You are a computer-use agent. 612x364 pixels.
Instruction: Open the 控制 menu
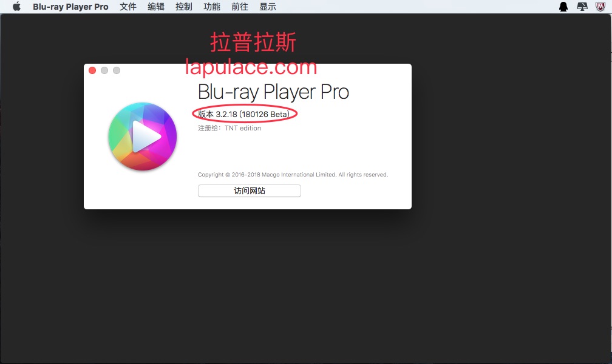(183, 7)
